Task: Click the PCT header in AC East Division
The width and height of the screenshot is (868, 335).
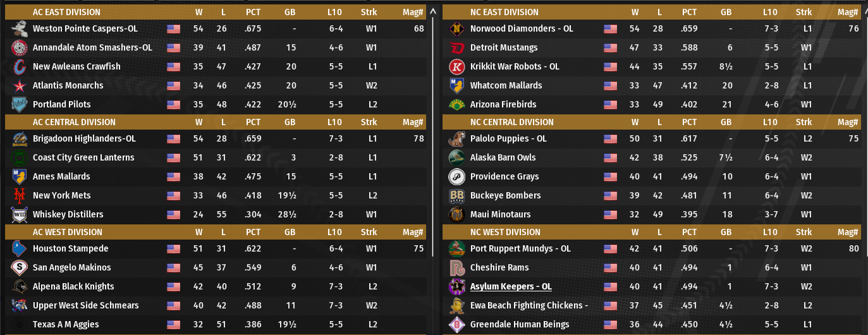Action: 253,12
